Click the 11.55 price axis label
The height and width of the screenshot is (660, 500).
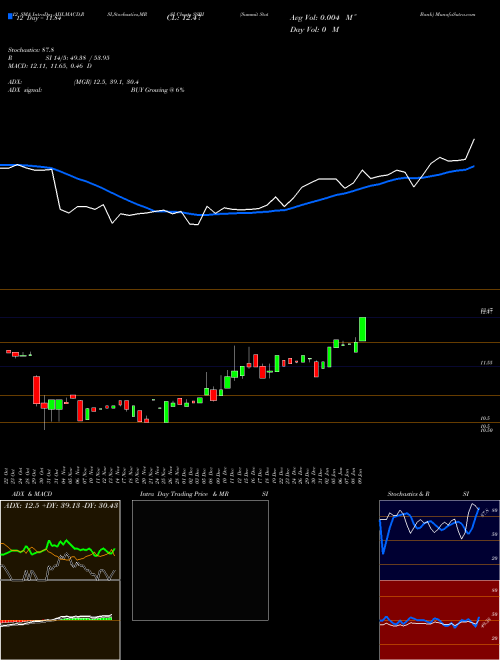pos(486,362)
